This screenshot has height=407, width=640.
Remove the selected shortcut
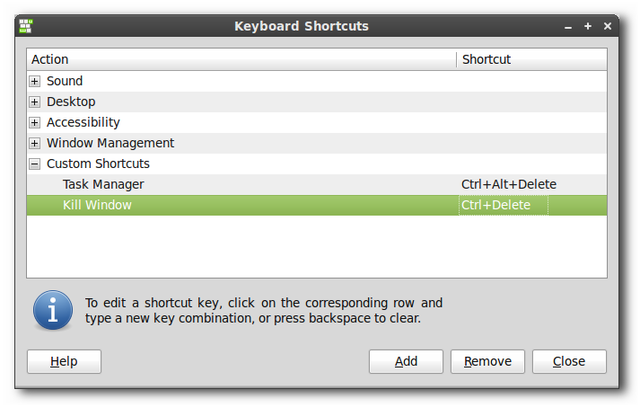pyautogui.click(x=487, y=361)
